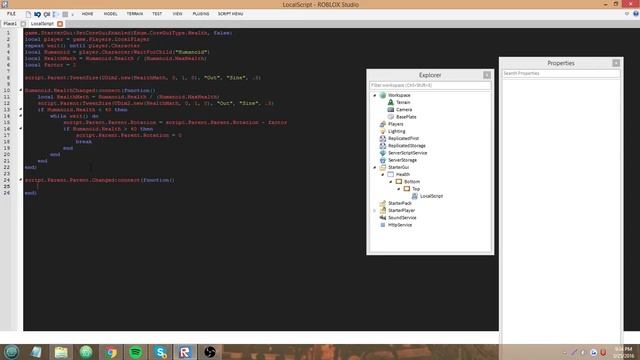Viewport: 640px width, 360px height.
Task: Select the Health ScreenGui icon
Action: tap(391, 174)
